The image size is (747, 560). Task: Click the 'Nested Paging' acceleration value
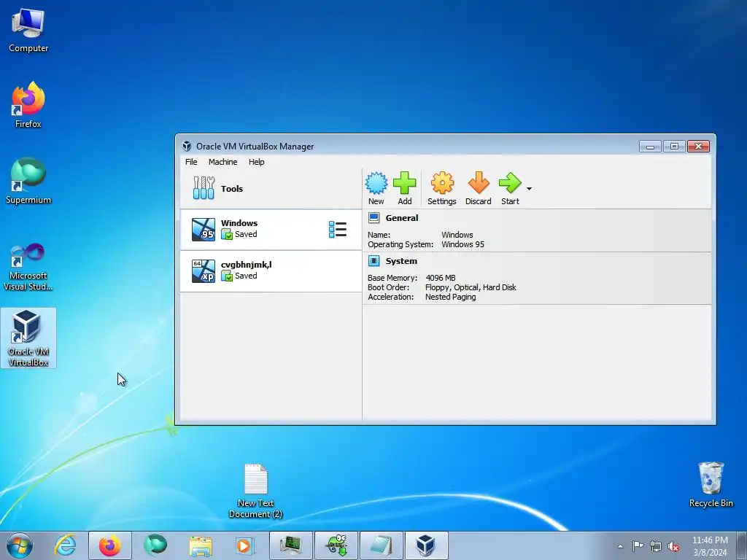click(x=450, y=297)
